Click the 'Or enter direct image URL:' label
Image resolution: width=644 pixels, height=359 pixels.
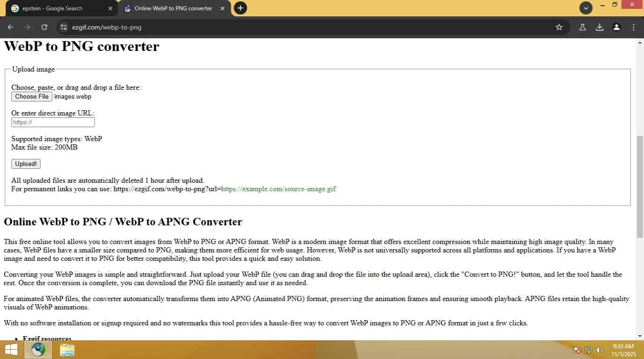click(x=53, y=113)
